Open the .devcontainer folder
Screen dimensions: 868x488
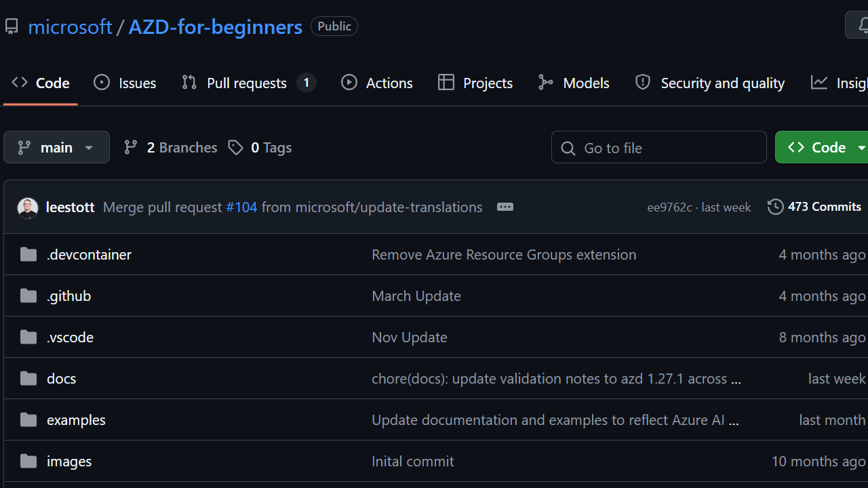pos(90,254)
